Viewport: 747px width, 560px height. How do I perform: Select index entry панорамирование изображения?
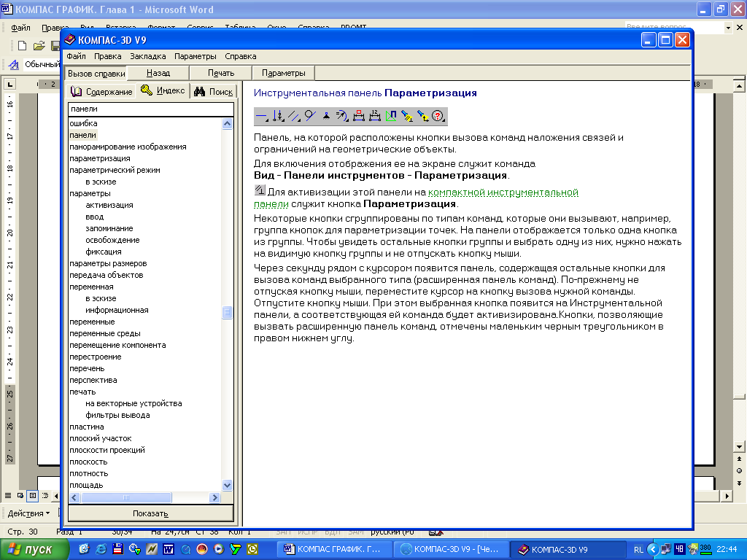[x=128, y=147]
